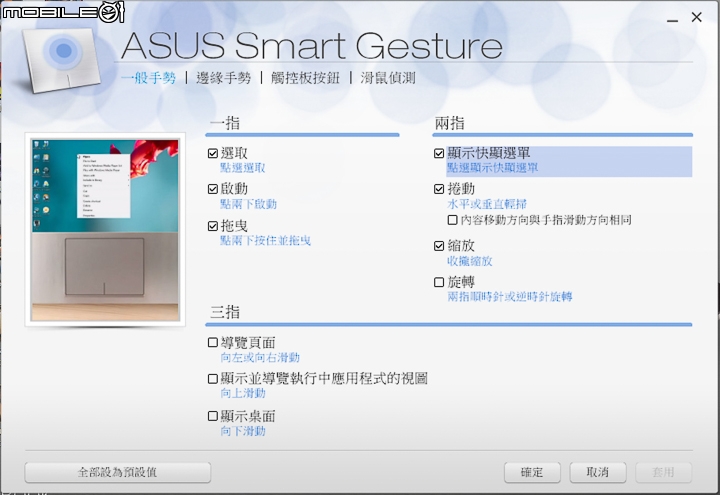
Task: Enable the 導覽頁面 three-finger checkbox
Action: coord(213,343)
